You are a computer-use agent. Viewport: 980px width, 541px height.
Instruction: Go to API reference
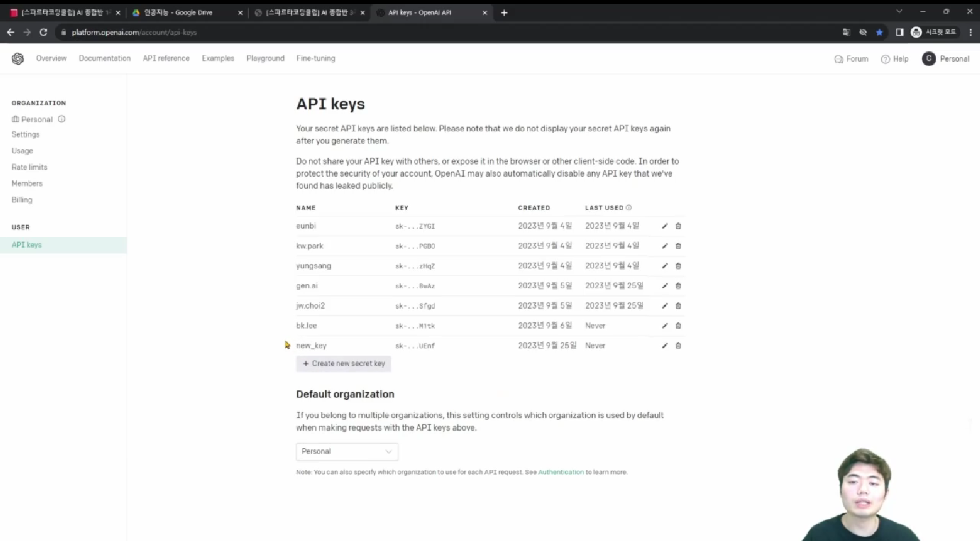click(x=166, y=58)
